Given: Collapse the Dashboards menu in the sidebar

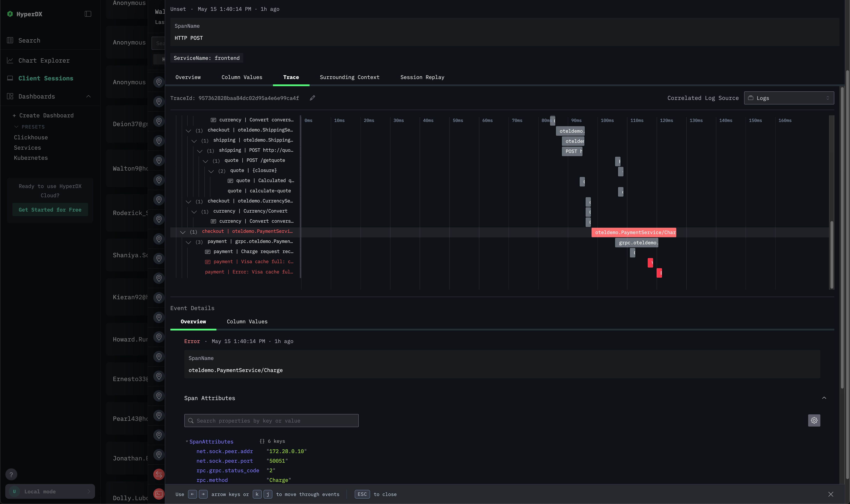Looking at the screenshot, I should 89,96.
